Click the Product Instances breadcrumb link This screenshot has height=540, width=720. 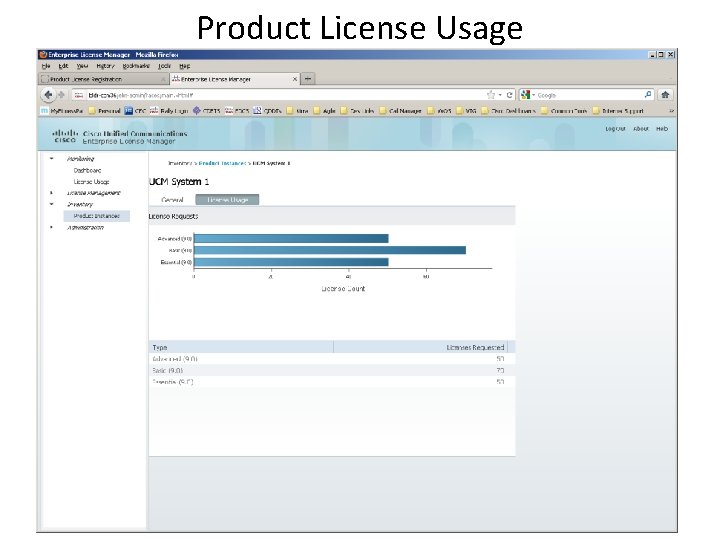(222, 163)
